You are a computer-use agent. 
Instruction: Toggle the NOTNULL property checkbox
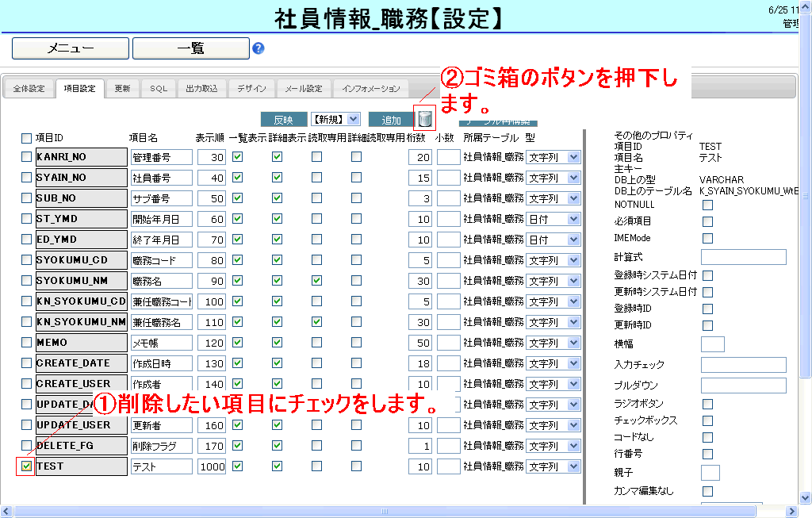(707, 205)
